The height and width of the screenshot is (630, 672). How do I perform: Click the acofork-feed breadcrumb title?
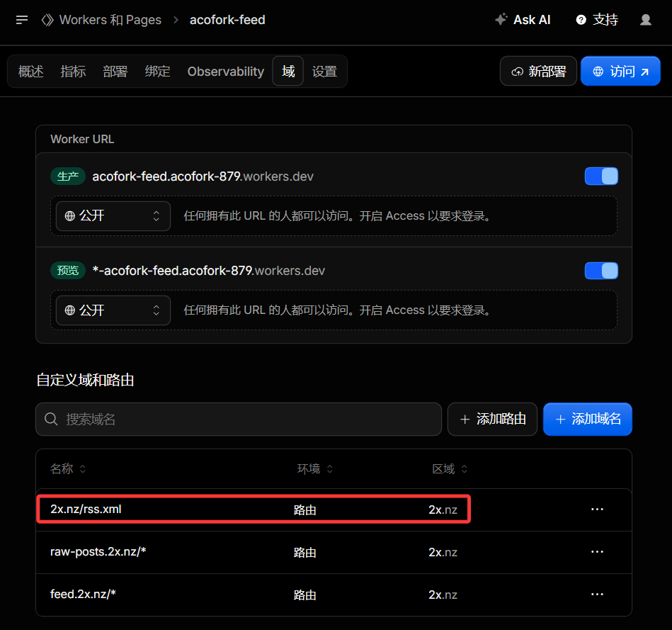pyautogui.click(x=227, y=20)
